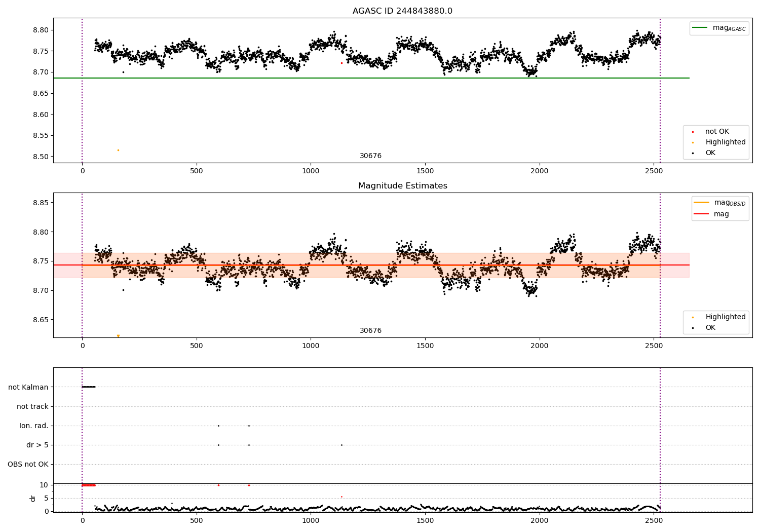The height and width of the screenshot is (532, 760).
Task: Click the '30676' label in the top plot
Action: click(x=370, y=156)
